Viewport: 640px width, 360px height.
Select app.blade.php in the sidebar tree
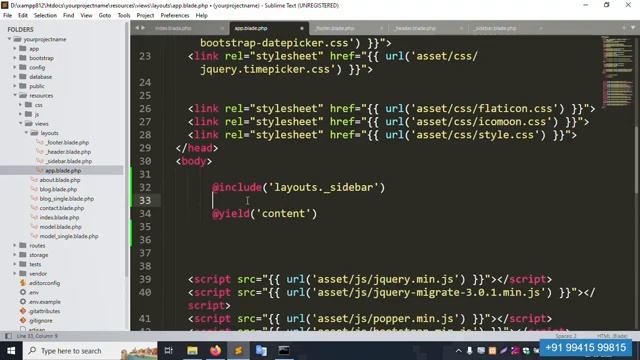[63, 171]
